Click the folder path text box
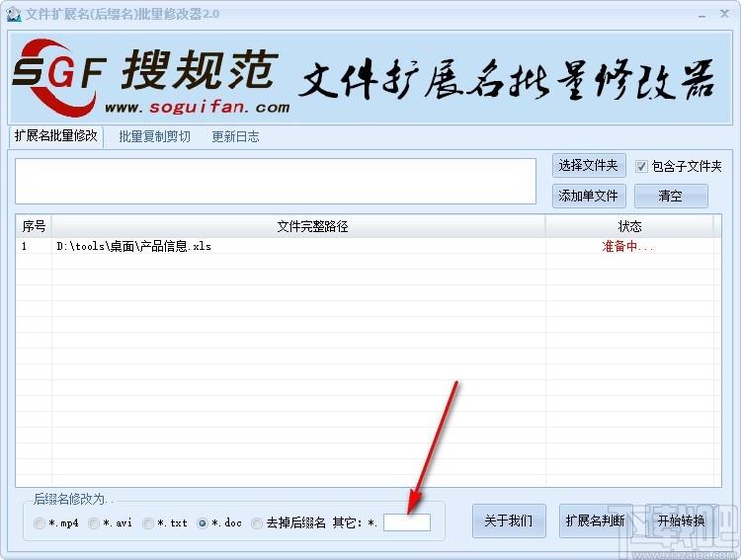Image resolution: width=741 pixels, height=560 pixels. [x=276, y=182]
